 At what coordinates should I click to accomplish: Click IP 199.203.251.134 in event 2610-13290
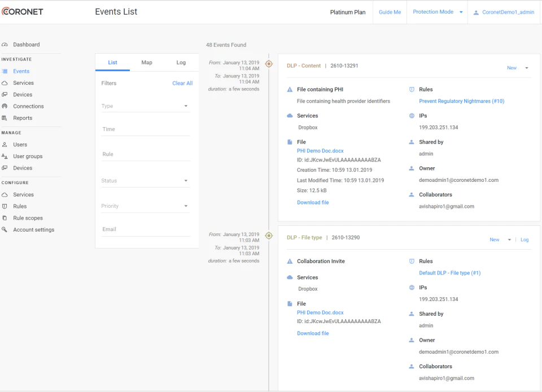click(x=438, y=299)
